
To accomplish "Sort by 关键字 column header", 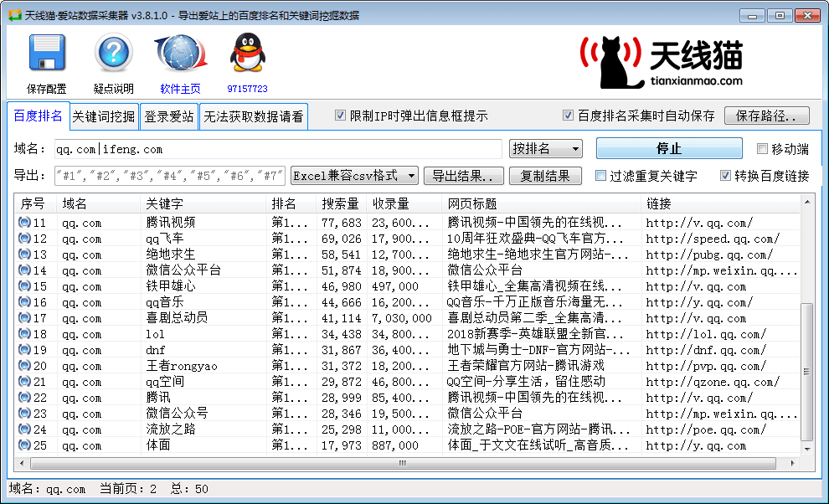I will [x=203, y=203].
